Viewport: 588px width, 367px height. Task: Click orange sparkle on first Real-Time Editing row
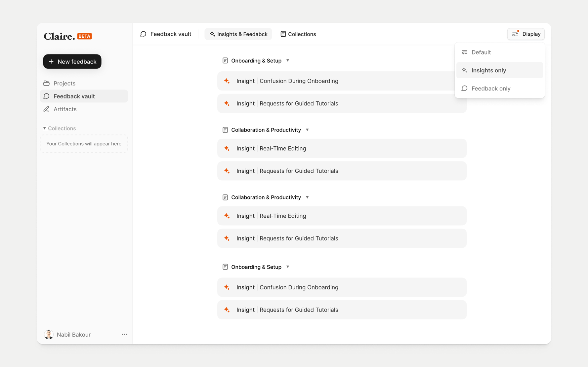tap(227, 148)
